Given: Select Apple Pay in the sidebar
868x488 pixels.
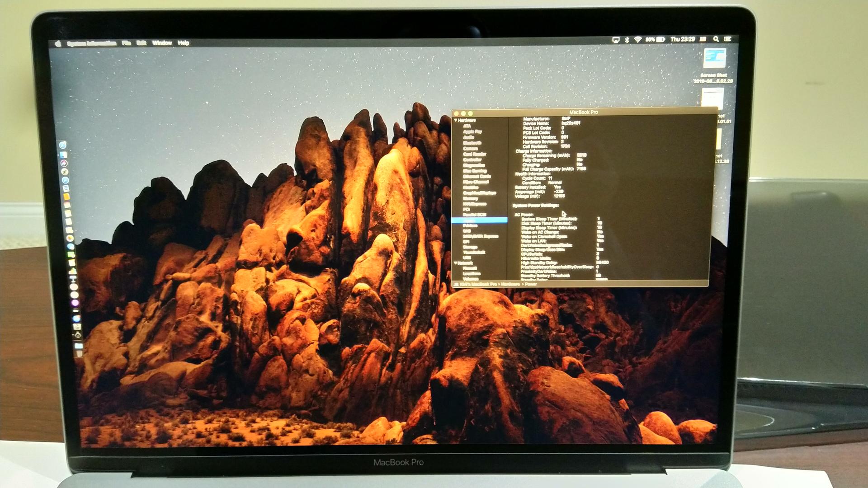Looking at the screenshot, I should pos(472,131).
